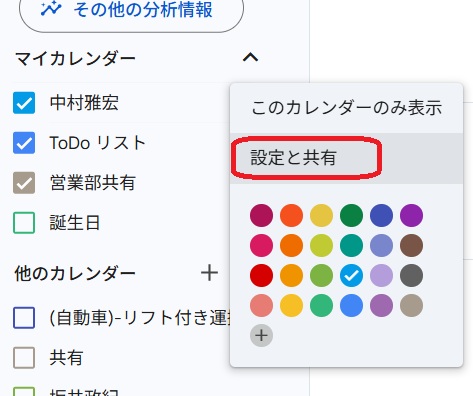
Task: Pick the yellow-gold swatch in top row
Action: coord(321,215)
